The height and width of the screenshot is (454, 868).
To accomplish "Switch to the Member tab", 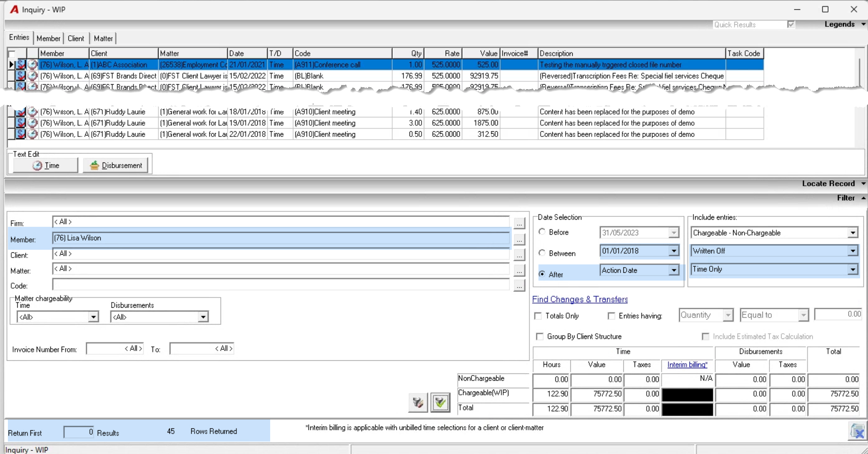I will tap(48, 38).
